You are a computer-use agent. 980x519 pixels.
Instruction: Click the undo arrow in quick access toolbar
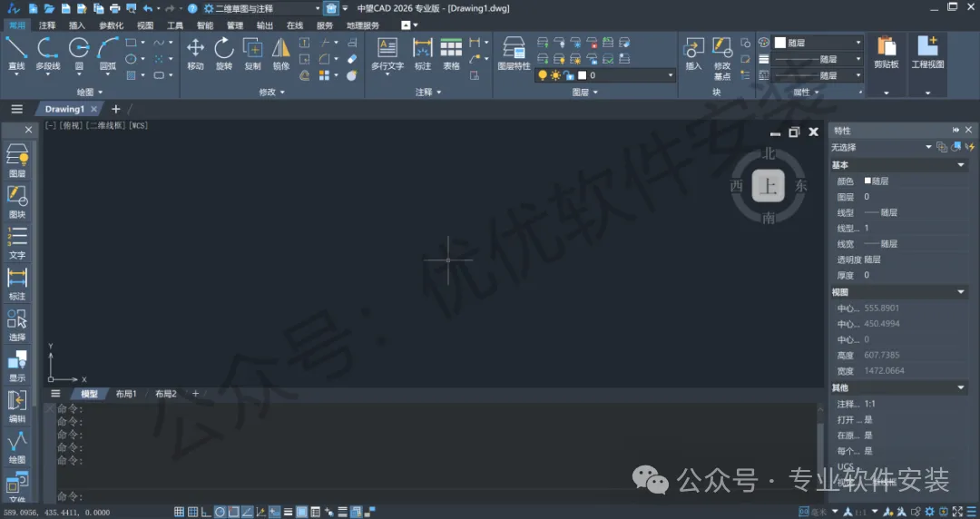tap(148, 9)
